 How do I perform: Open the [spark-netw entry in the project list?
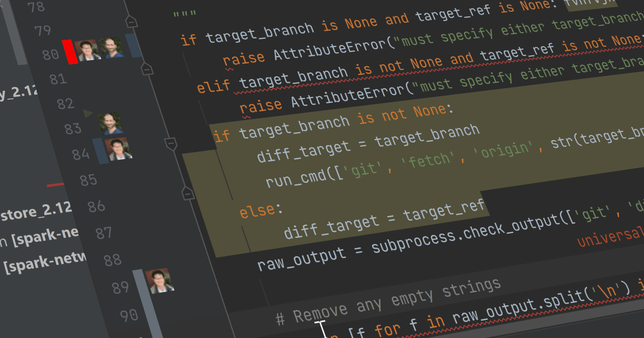pos(45,263)
